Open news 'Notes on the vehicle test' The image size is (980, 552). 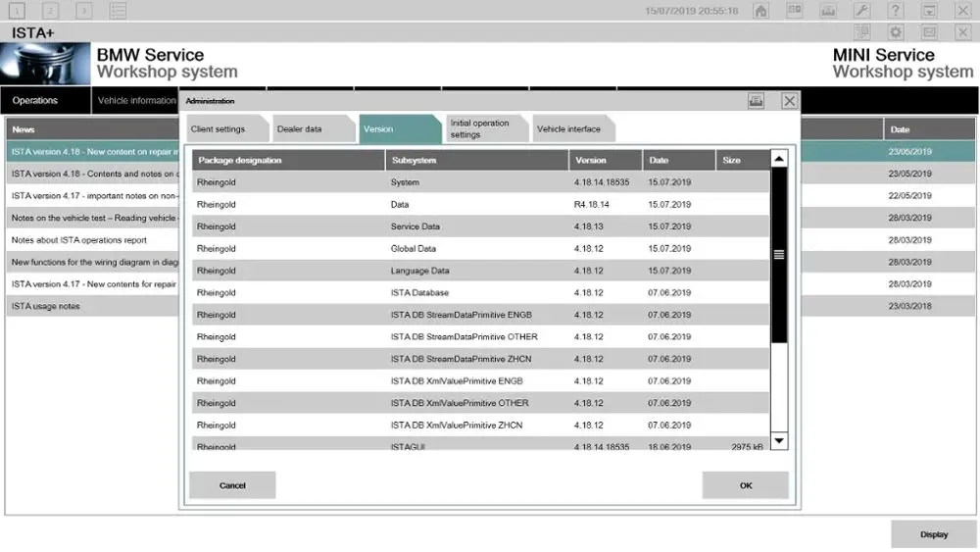tap(92, 219)
